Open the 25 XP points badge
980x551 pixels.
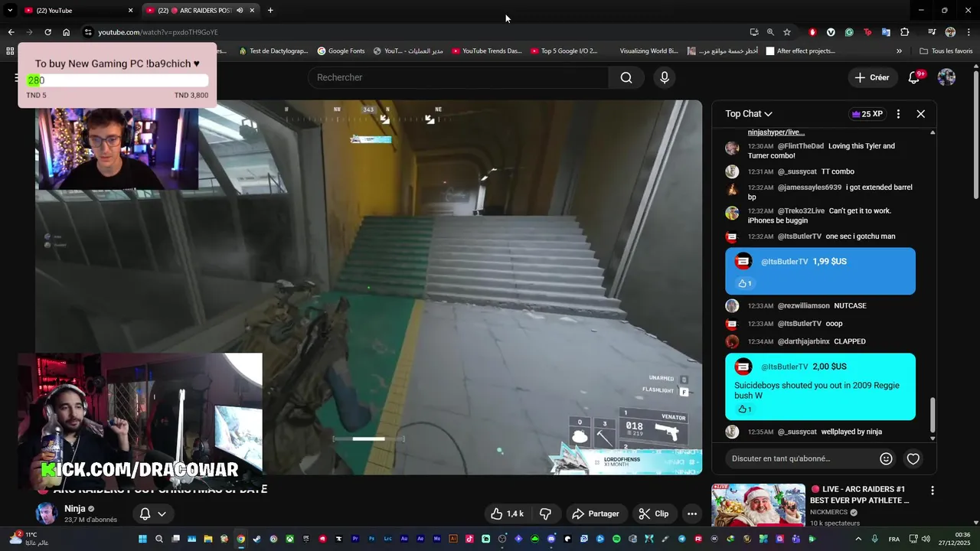click(x=867, y=114)
